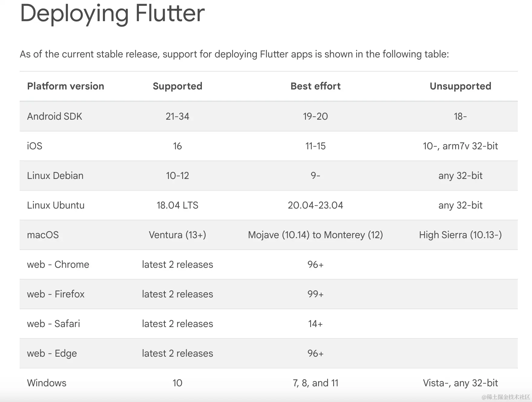Select the macOS row label
Image resolution: width=532 pixels, height=402 pixels.
pyautogui.click(x=43, y=235)
